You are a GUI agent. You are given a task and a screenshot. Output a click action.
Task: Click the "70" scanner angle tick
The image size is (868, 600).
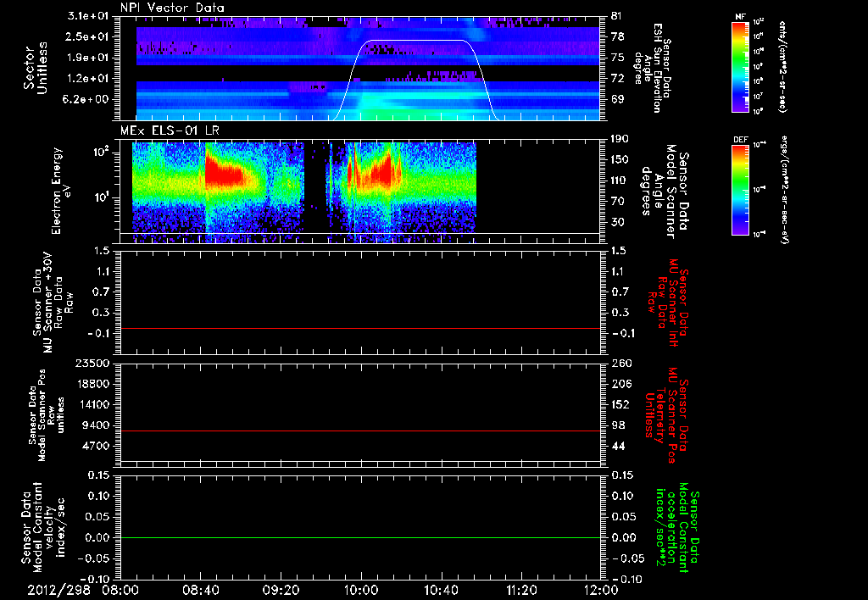[617, 202]
